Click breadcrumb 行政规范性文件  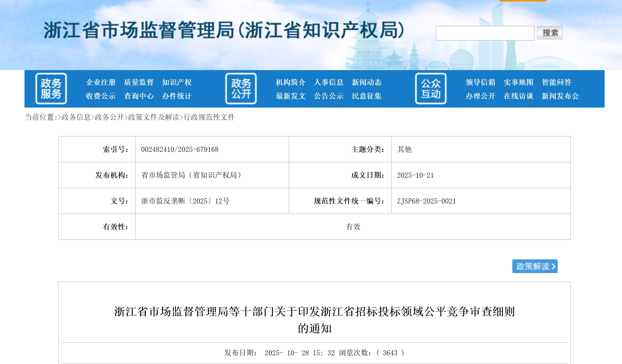(209, 117)
